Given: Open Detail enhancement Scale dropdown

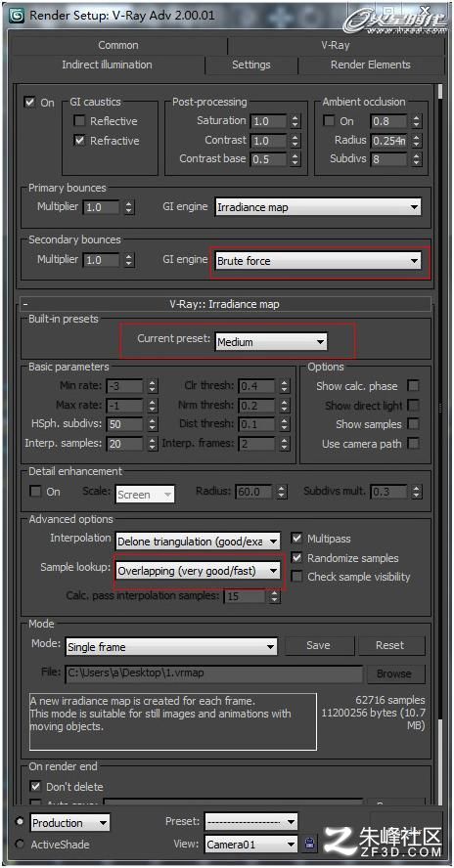Looking at the screenshot, I should (145, 495).
